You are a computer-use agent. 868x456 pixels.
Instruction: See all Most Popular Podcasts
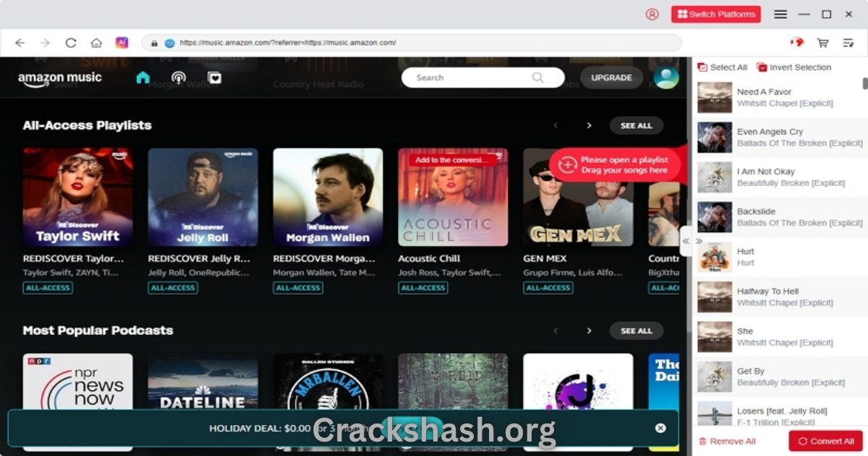click(x=636, y=330)
